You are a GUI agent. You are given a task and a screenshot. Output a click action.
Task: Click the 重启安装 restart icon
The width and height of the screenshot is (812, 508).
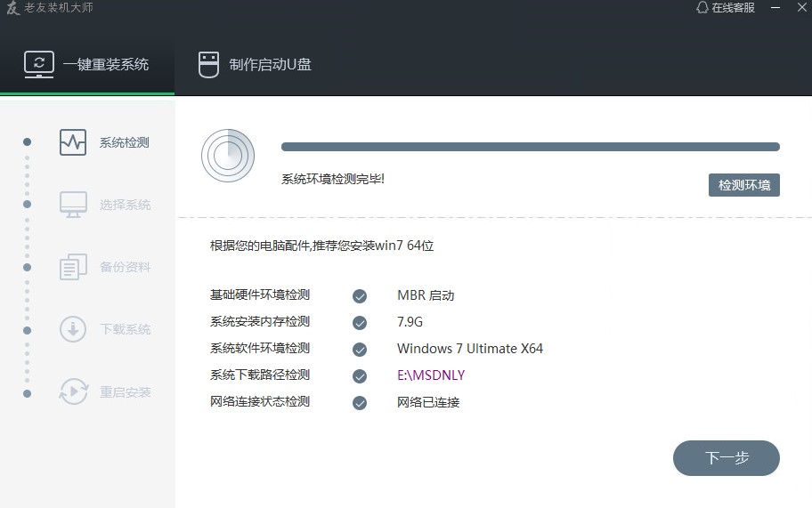pos(73,391)
